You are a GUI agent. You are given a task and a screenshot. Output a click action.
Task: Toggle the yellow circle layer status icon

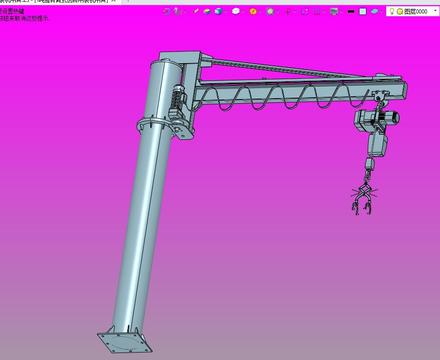coord(399,12)
